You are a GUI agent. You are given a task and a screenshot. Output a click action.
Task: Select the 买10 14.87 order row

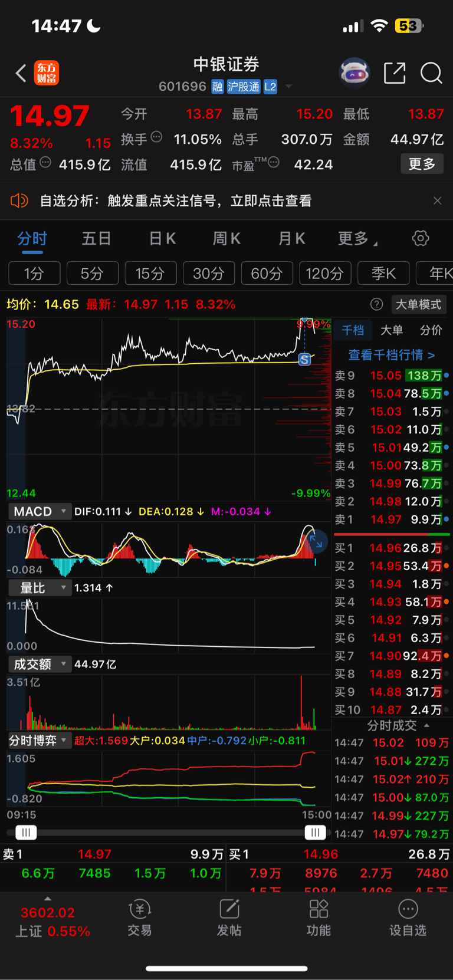click(392, 710)
